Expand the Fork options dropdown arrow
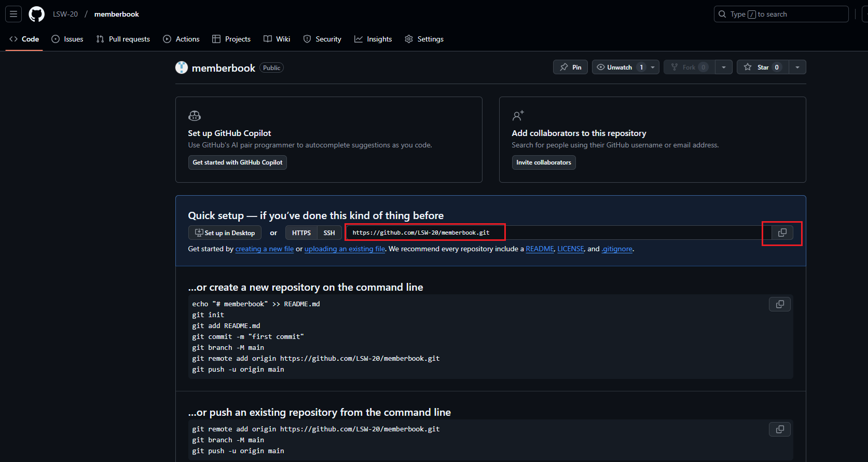This screenshot has height=462, width=868. [x=724, y=67]
